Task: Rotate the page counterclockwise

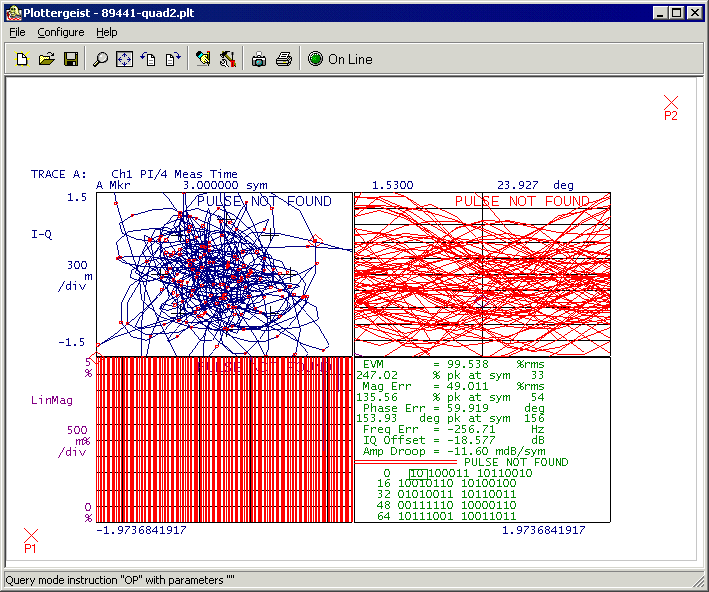Action: (x=148, y=60)
